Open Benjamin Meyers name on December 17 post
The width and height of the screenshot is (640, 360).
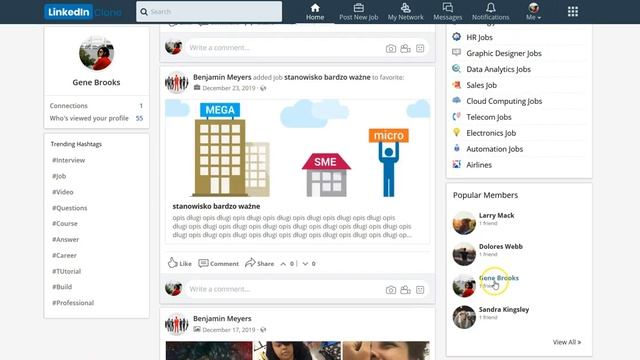coord(222,318)
